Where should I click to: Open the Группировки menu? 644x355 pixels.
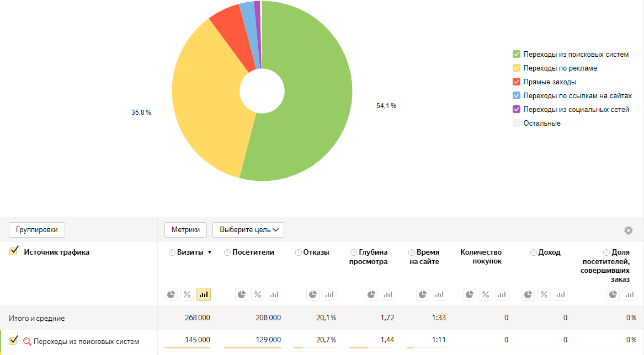click(37, 230)
